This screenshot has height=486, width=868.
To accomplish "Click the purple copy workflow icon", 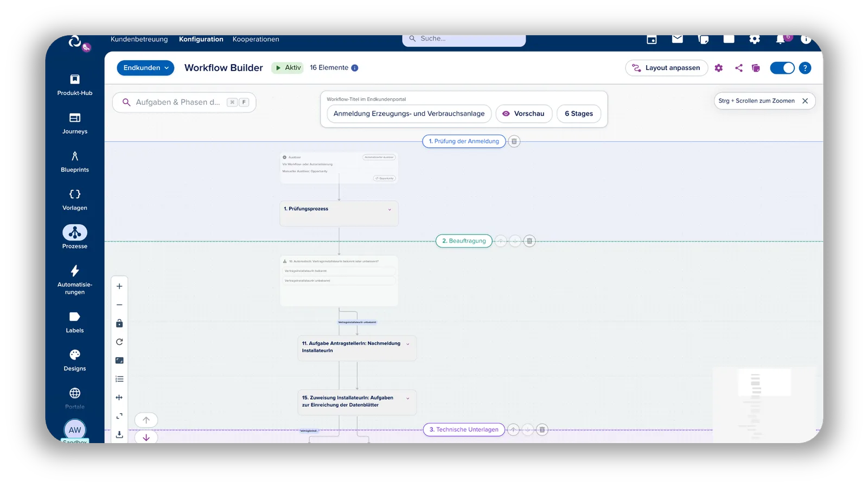I will coord(756,68).
